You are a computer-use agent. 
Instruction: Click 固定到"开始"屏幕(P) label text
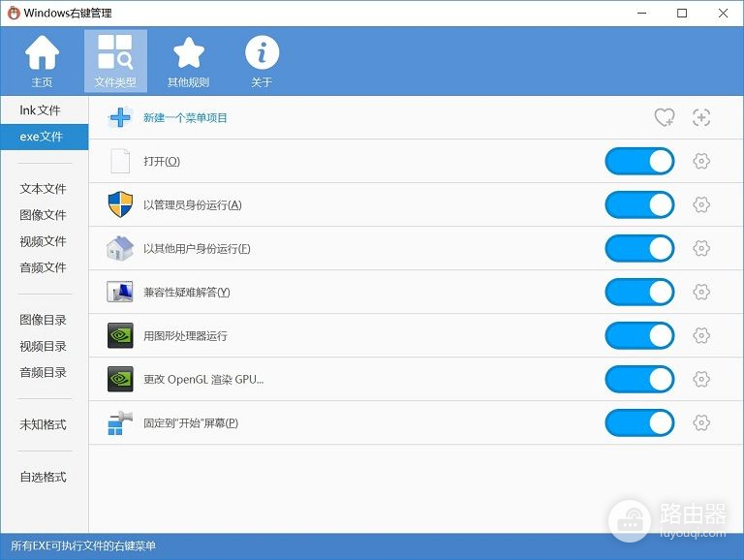(x=191, y=422)
